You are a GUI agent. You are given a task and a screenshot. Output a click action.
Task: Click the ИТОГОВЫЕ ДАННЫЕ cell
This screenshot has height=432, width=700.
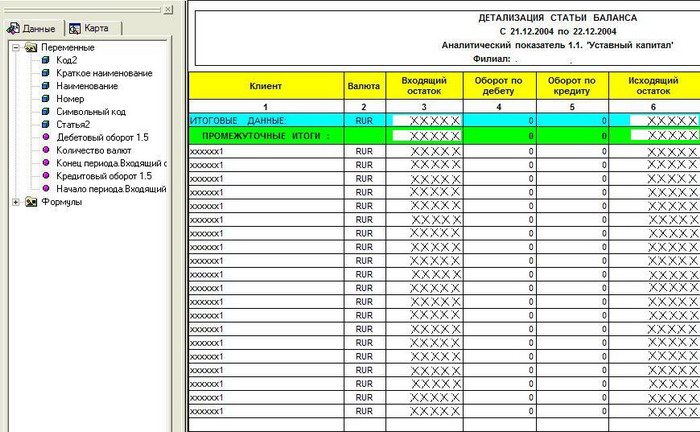pos(266,120)
